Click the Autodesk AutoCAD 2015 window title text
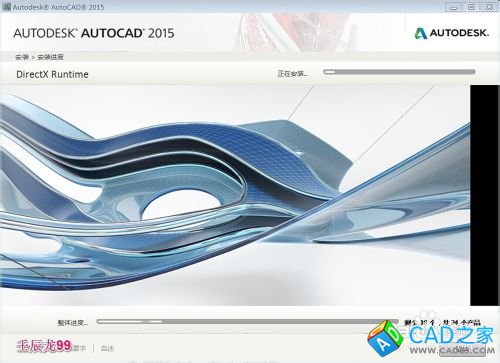Image resolution: width=500 pixels, height=363 pixels. (x=58, y=7)
